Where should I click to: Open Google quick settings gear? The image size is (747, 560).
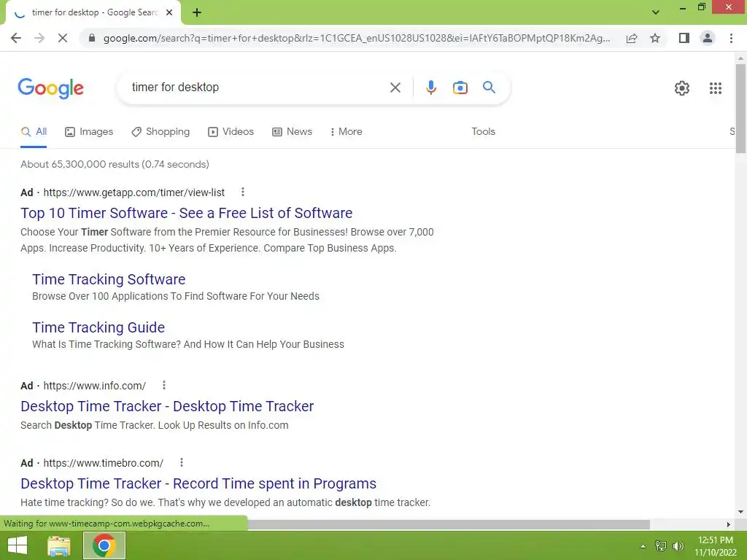682,88
